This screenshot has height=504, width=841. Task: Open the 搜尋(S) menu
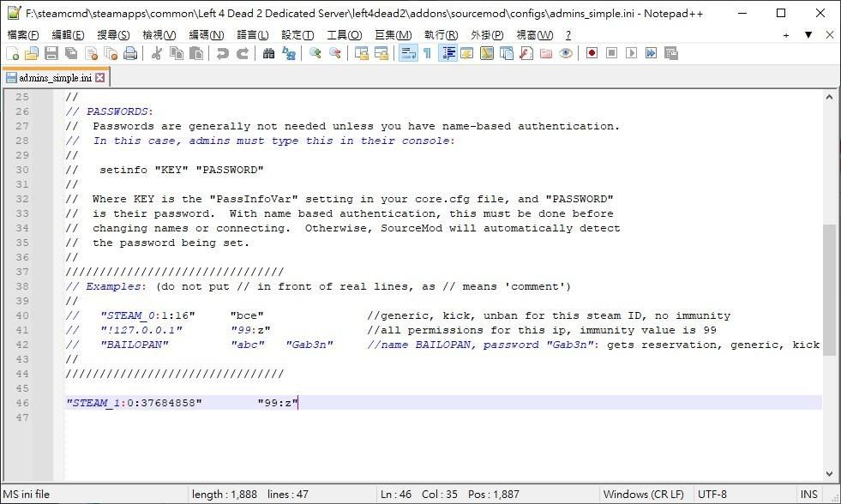[x=113, y=35]
